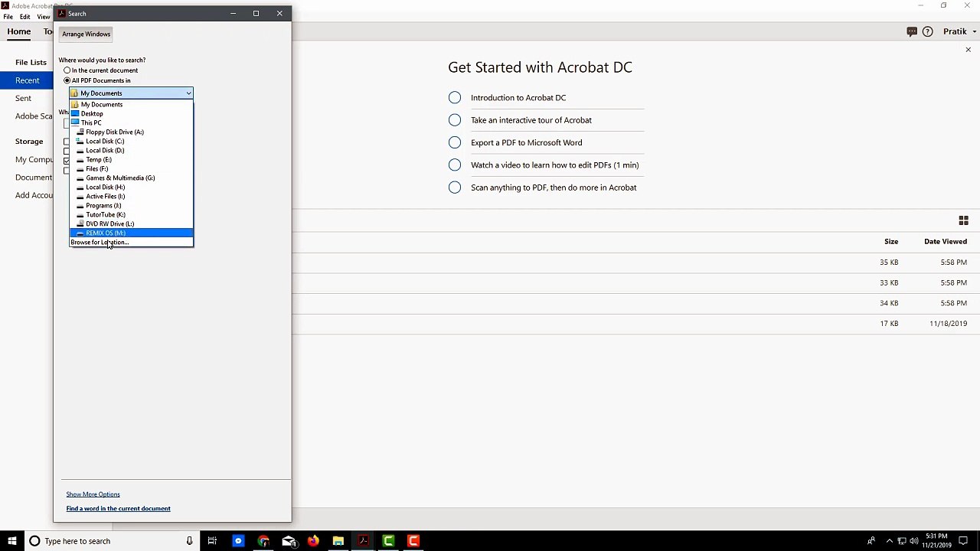The width and height of the screenshot is (980, 551).
Task: Open the Acrobat notifications chat icon
Action: pos(912,32)
